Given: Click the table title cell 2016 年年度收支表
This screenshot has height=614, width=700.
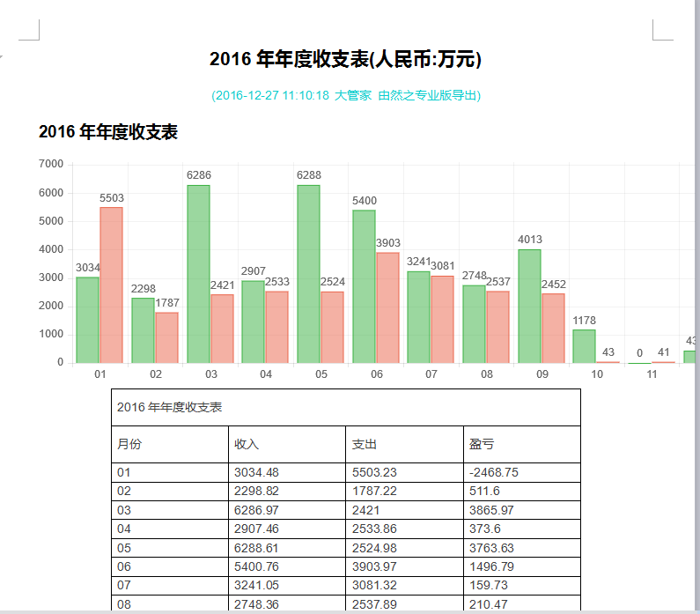Looking at the screenshot, I should (x=346, y=407).
